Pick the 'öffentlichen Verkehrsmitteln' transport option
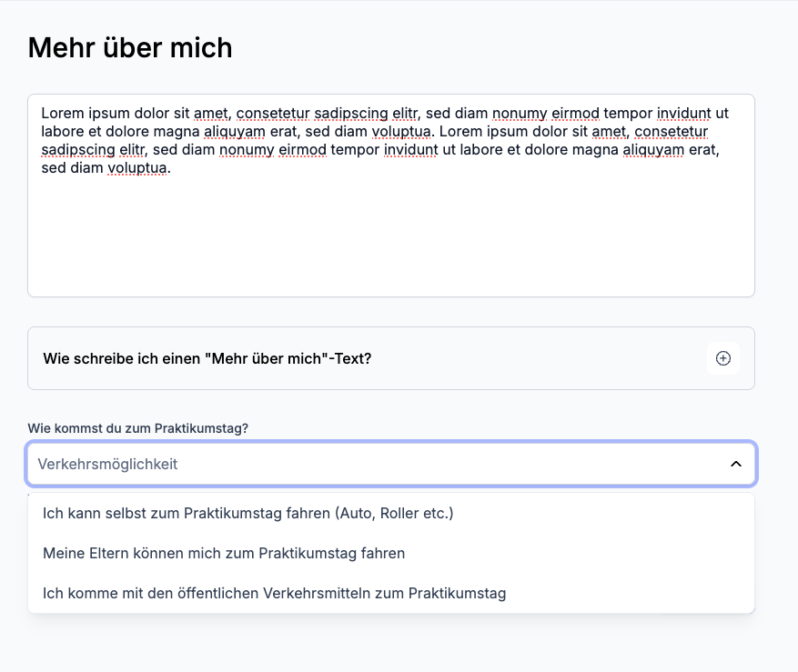Screen dimensions: 798x672 pyautogui.click(x=274, y=594)
